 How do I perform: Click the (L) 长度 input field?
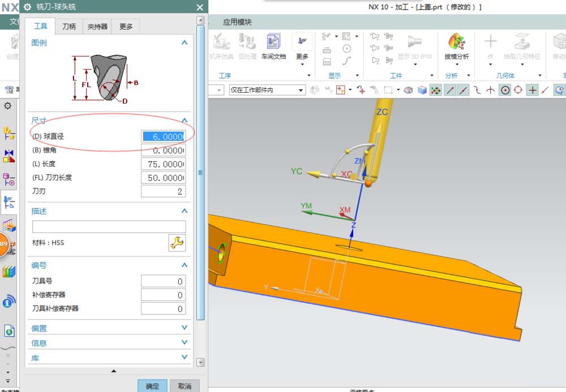pos(163,164)
